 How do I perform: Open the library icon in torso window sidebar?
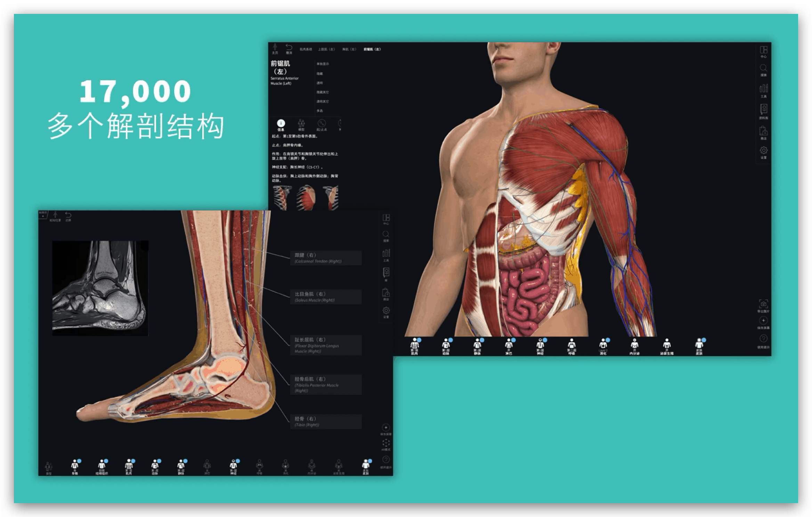[763, 112]
